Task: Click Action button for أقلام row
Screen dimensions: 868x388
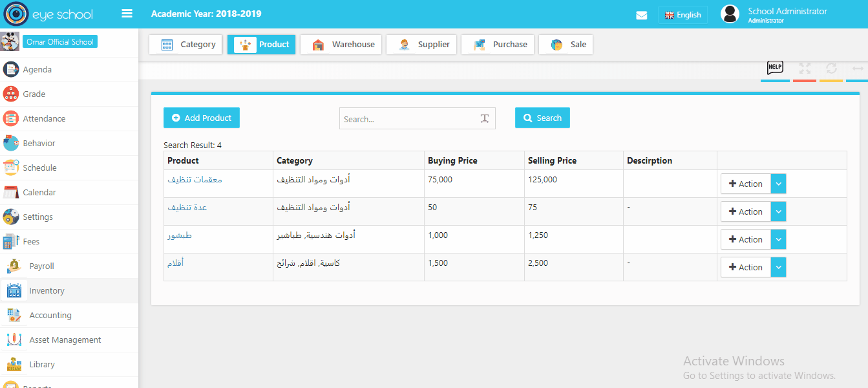Action: tap(746, 267)
